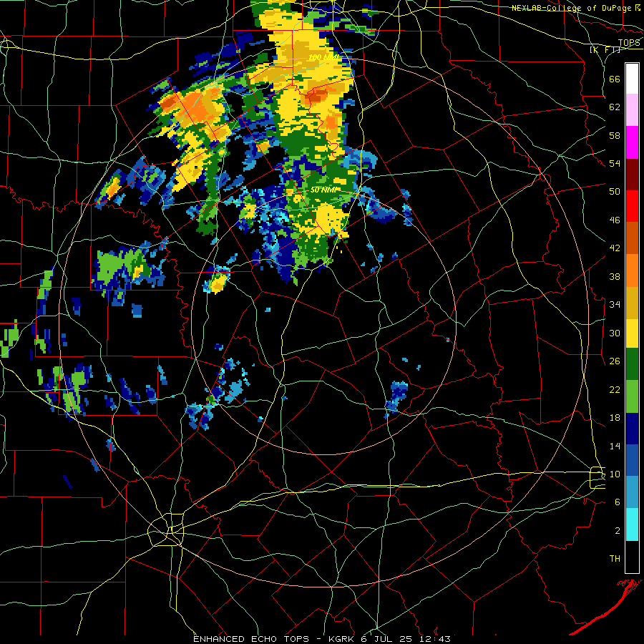The width and height of the screenshot is (644, 644).
Task: Click the cyan legend swatch
Action: (632, 525)
